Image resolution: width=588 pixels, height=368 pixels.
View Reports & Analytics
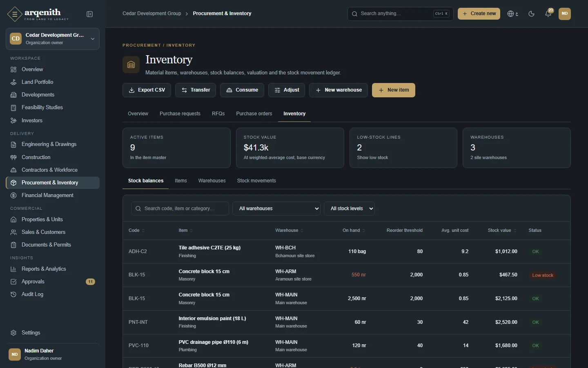click(53, 269)
